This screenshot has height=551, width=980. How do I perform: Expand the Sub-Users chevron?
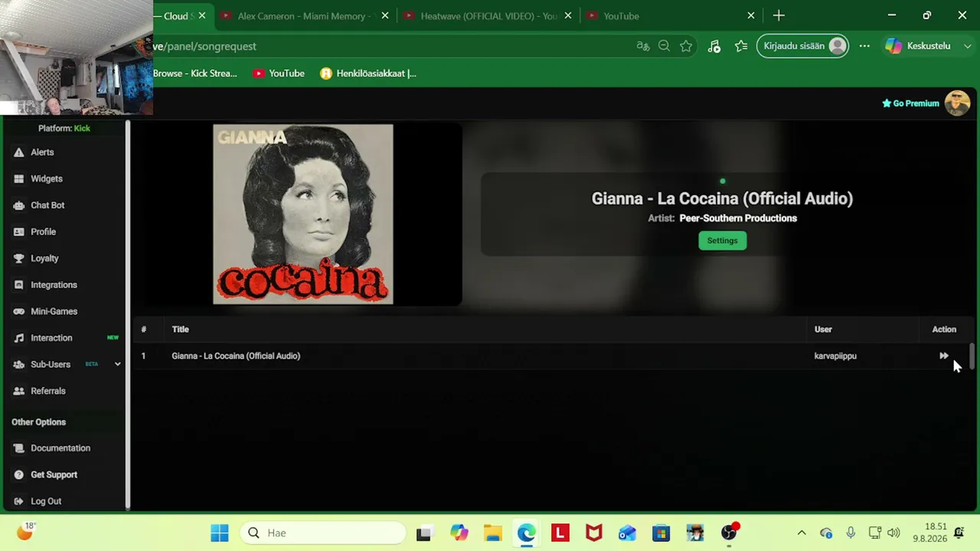pos(118,364)
